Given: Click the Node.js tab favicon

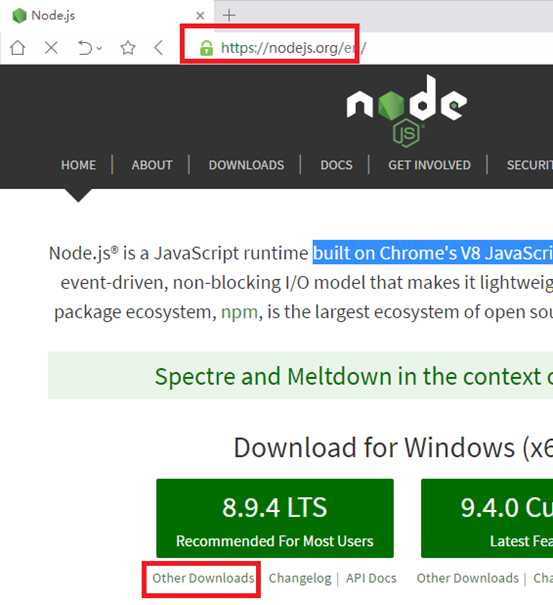Looking at the screenshot, I should coord(19,16).
